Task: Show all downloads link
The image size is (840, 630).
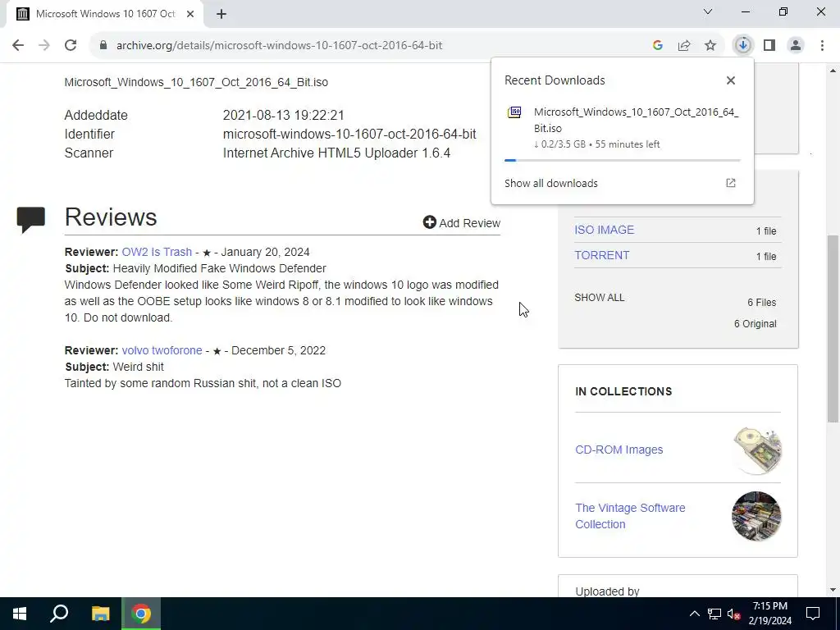Action: 550,183
